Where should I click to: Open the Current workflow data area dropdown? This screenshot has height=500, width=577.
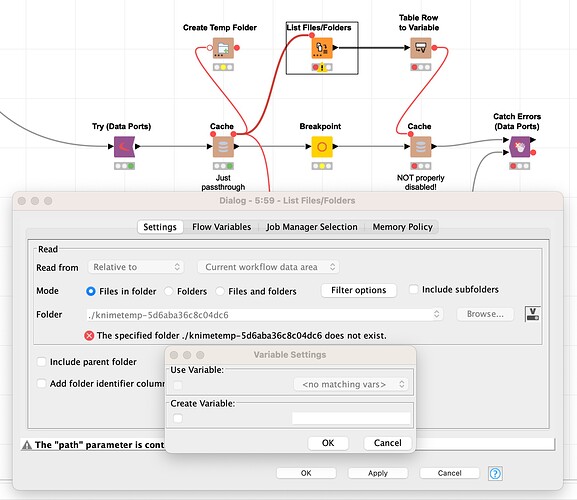268,267
